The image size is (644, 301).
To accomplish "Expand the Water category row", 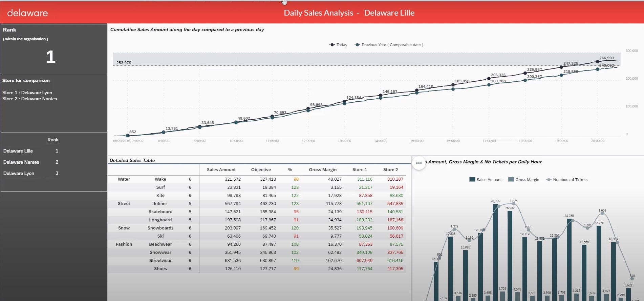I will click(124, 179).
